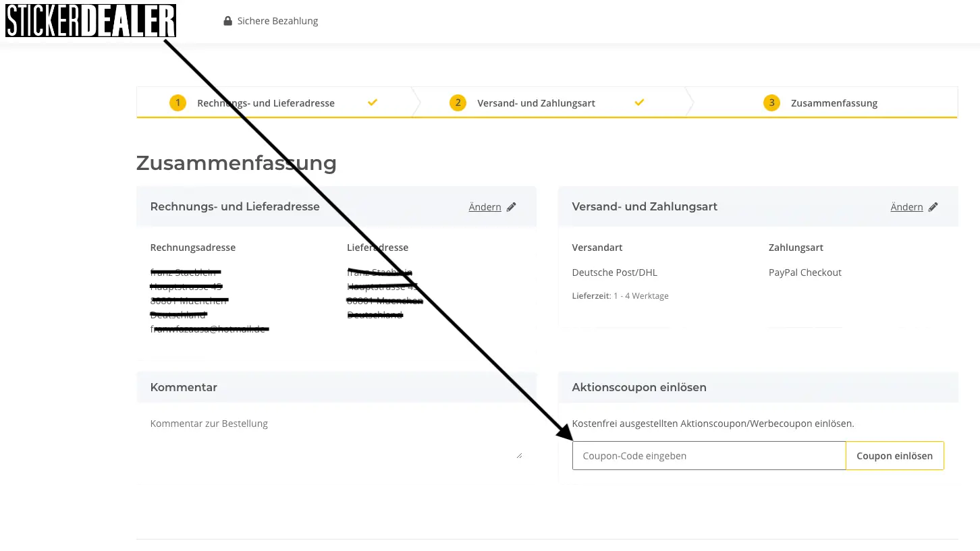Click the checkmark after Versand- und Zahlungsart step
The height and width of the screenshot is (551, 980).
tap(640, 103)
